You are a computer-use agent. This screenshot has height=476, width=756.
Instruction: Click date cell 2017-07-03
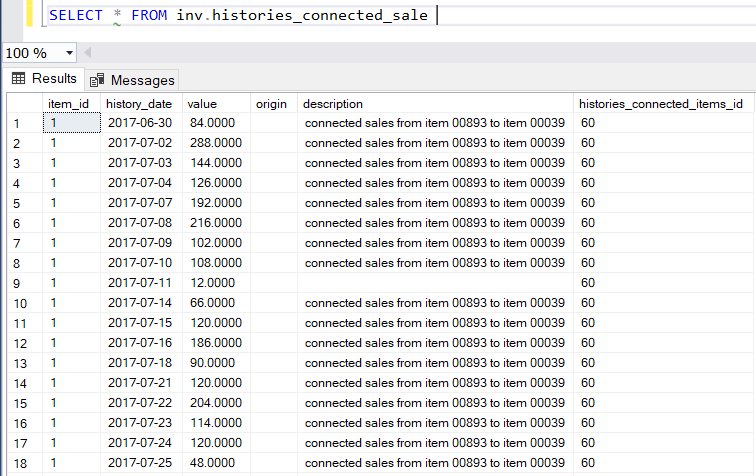(141, 163)
